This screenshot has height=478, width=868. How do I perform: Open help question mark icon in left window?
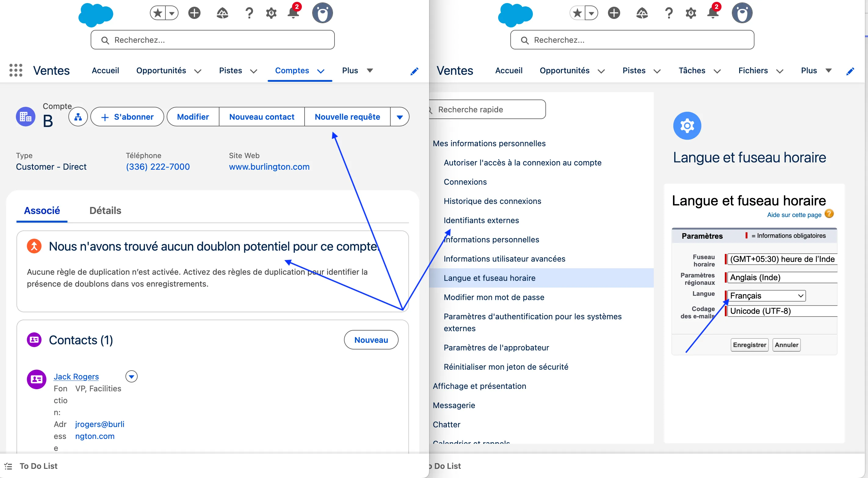tap(249, 13)
